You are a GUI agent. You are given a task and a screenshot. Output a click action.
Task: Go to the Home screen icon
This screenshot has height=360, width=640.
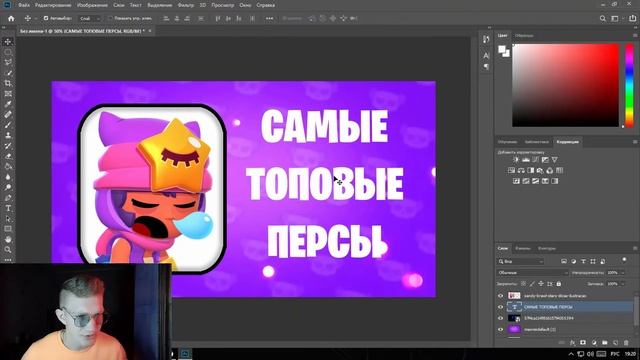[x=11, y=18]
